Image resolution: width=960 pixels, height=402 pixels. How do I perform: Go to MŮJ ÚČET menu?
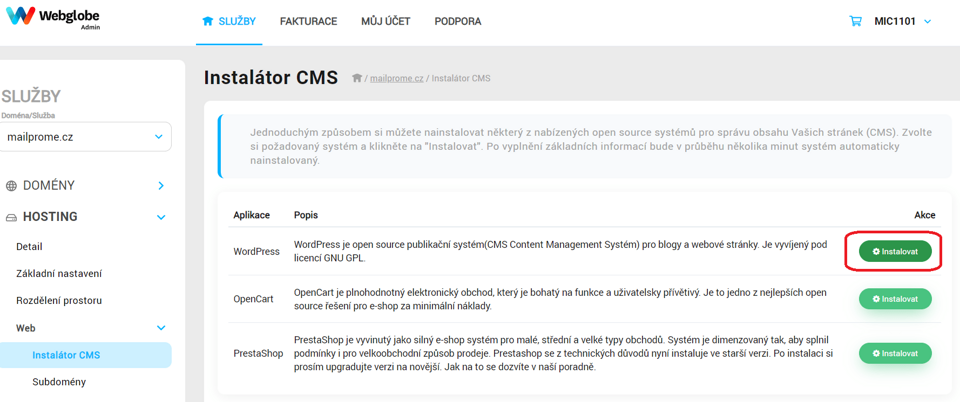[386, 21]
